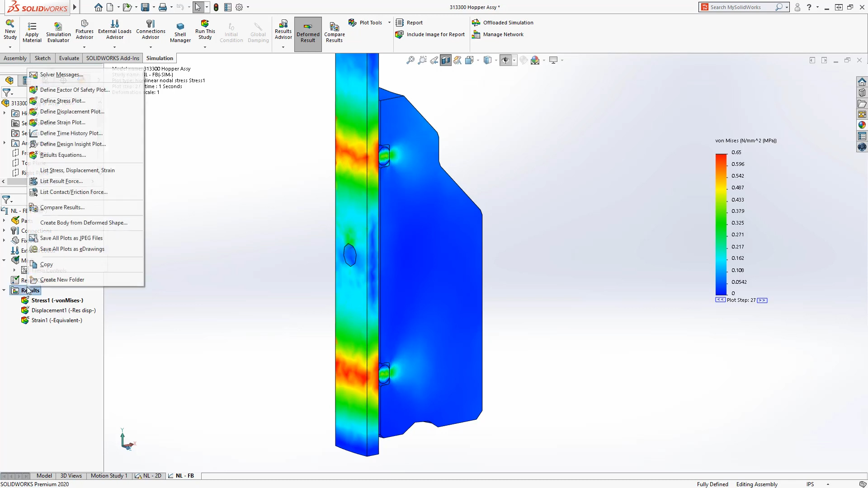Click Search MySolidWorks field
The height and width of the screenshot is (488, 868).
point(741,7)
